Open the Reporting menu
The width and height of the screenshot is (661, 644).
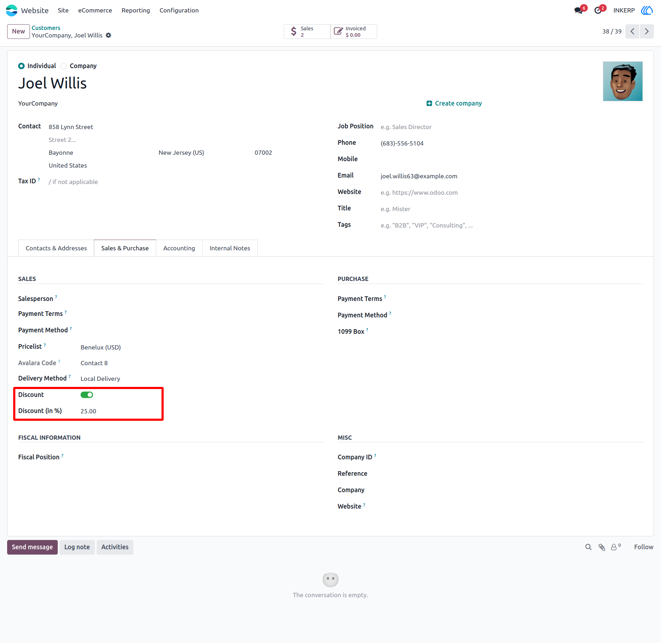[136, 10]
